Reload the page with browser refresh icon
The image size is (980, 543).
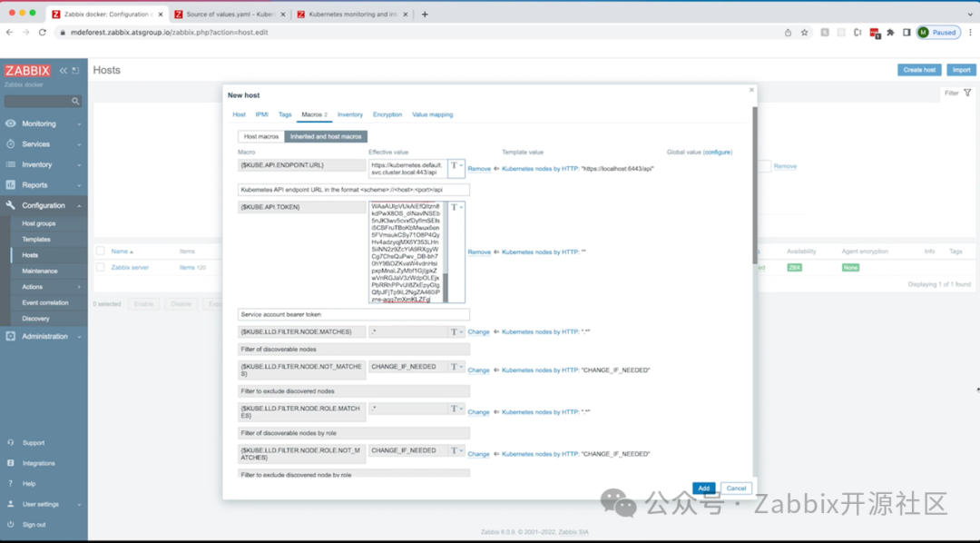coord(43,33)
